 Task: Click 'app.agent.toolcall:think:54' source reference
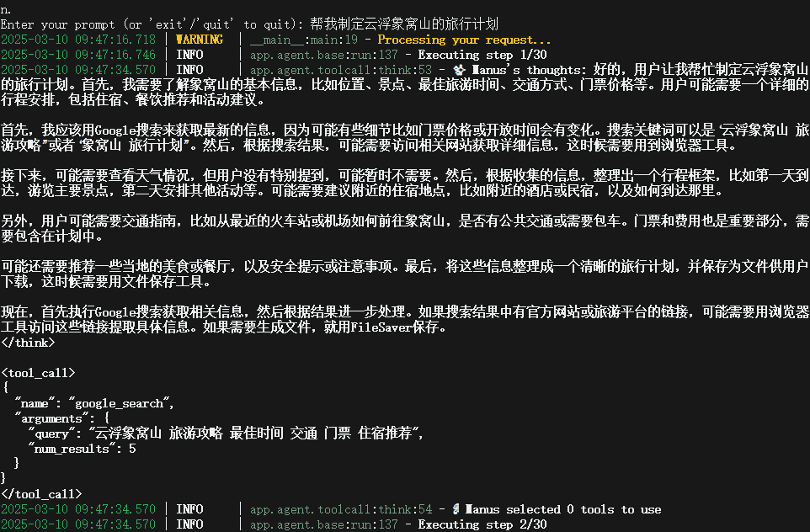pyautogui.click(x=341, y=509)
